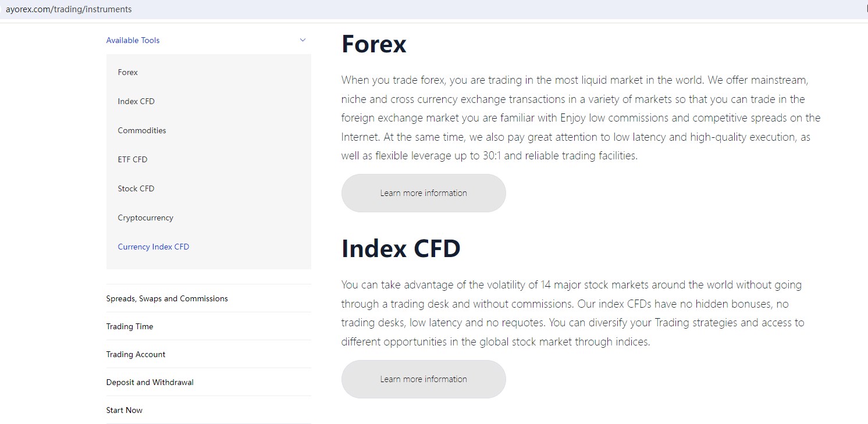The width and height of the screenshot is (868, 424).
Task: Collapse the Available Tools chevron arrow
Action: click(303, 40)
